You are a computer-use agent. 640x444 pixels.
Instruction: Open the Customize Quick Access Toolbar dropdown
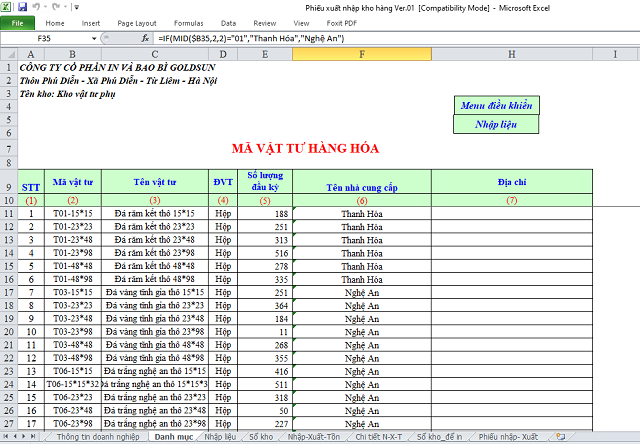(75, 6)
